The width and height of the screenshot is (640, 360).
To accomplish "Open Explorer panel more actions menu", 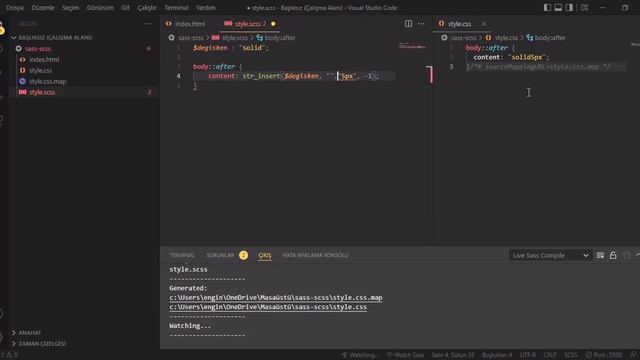I will [x=148, y=24].
